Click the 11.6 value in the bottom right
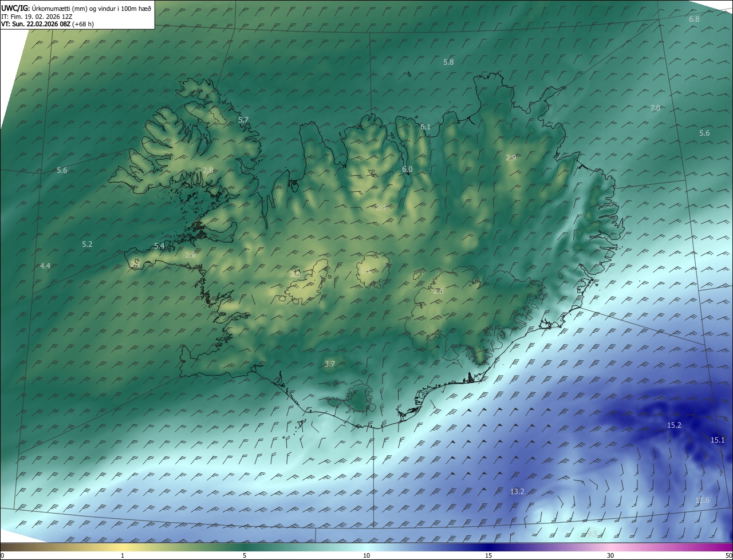This screenshot has width=733, height=560. coord(702,500)
